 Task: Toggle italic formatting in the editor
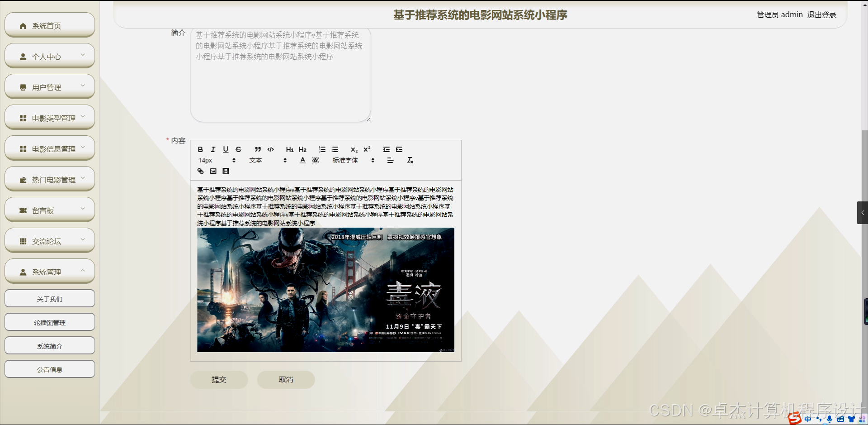tap(213, 149)
